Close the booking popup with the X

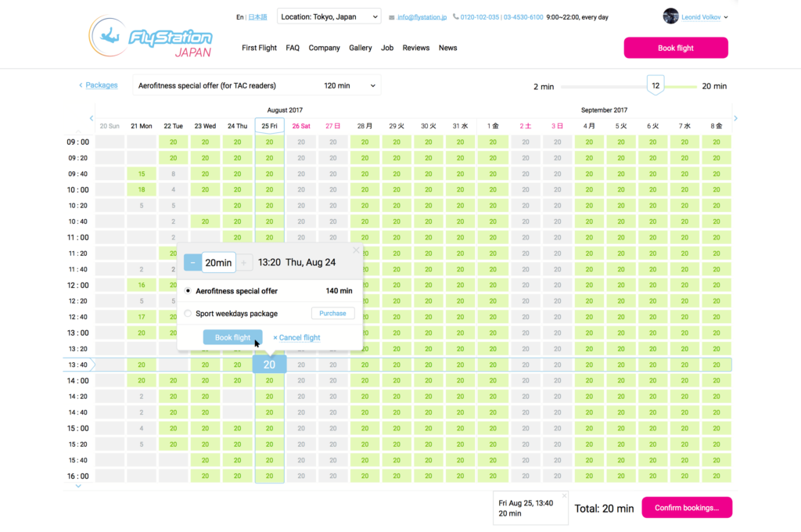tap(357, 250)
